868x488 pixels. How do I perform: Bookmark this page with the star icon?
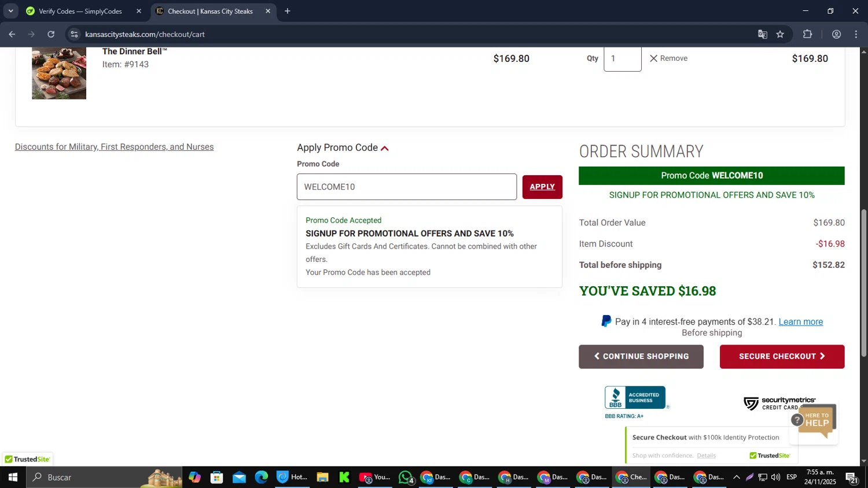(x=780, y=34)
